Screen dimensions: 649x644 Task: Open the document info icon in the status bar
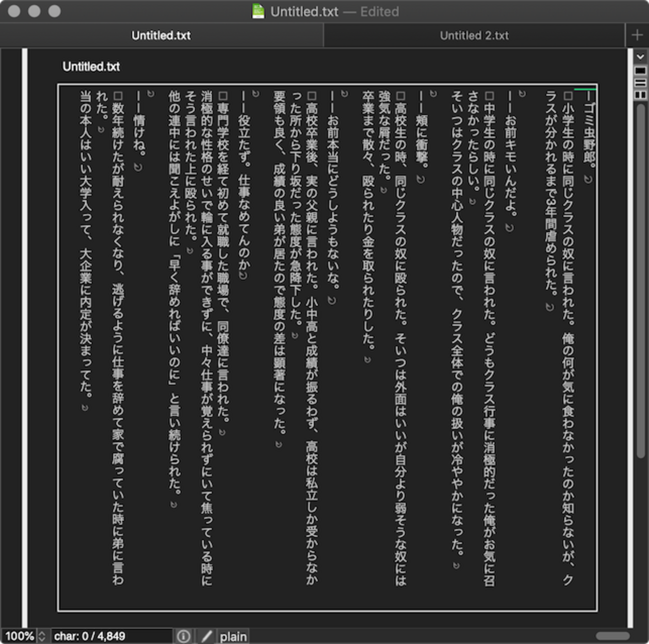[183, 636]
